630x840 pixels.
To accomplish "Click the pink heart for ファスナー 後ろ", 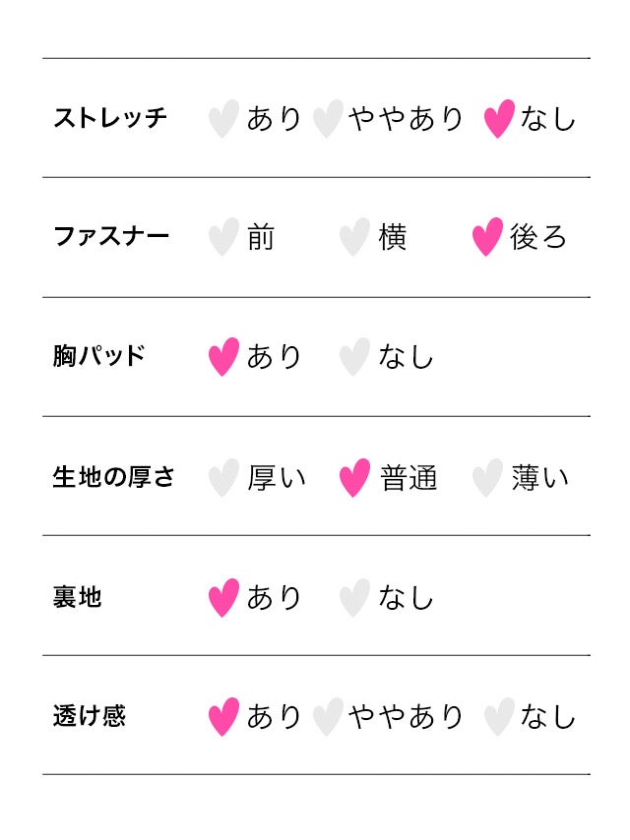I will point(487,237).
